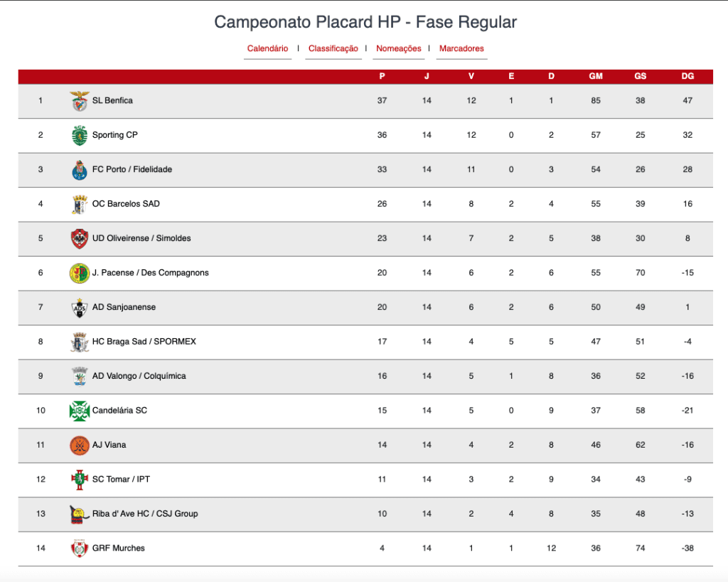Select the AD Sanjoanense shield icon
Viewport: 728px width, 582px height.
point(80,307)
